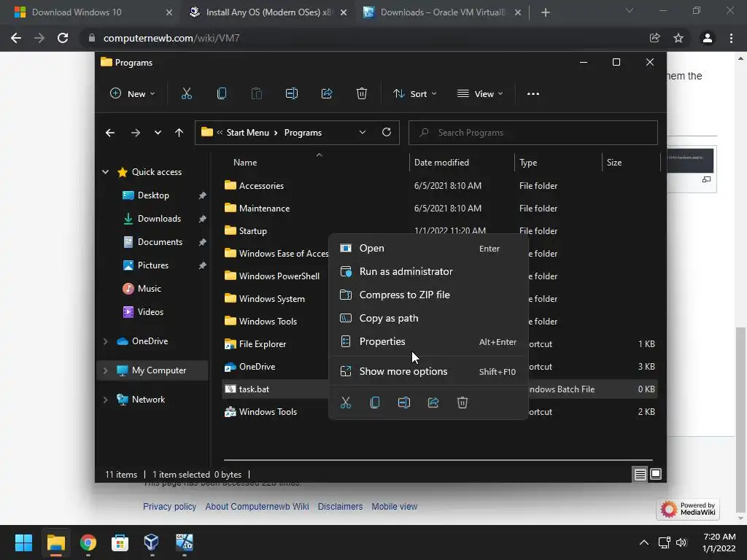Click the Search Programs input field
The height and width of the screenshot is (560, 747).
click(533, 133)
